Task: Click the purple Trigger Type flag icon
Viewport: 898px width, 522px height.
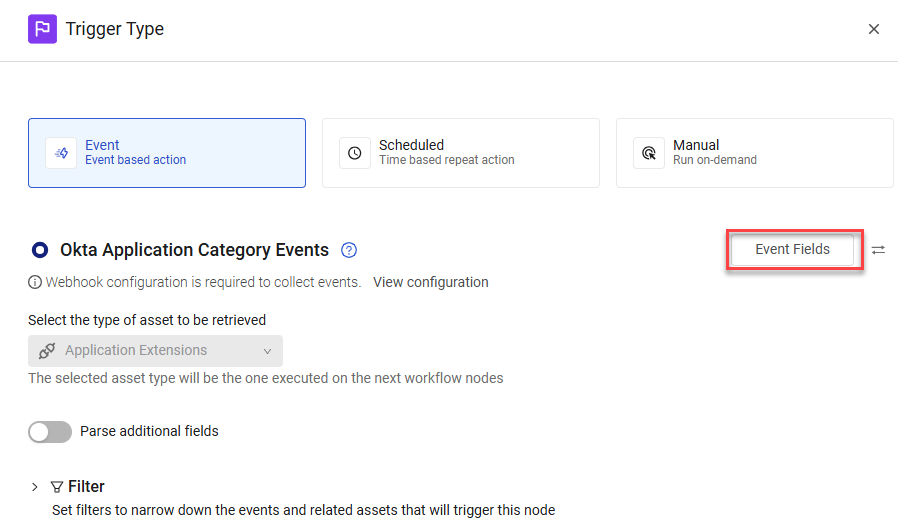Action: click(42, 29)
